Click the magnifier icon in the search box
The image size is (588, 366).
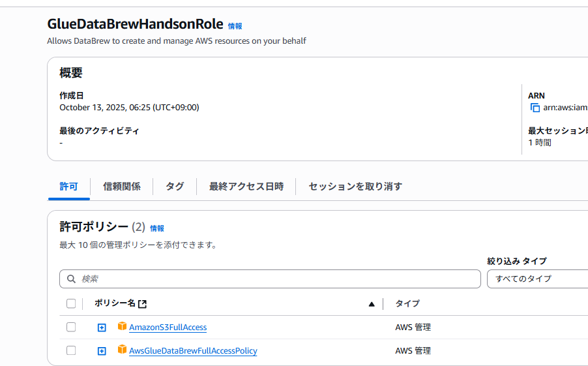(71, 279)
